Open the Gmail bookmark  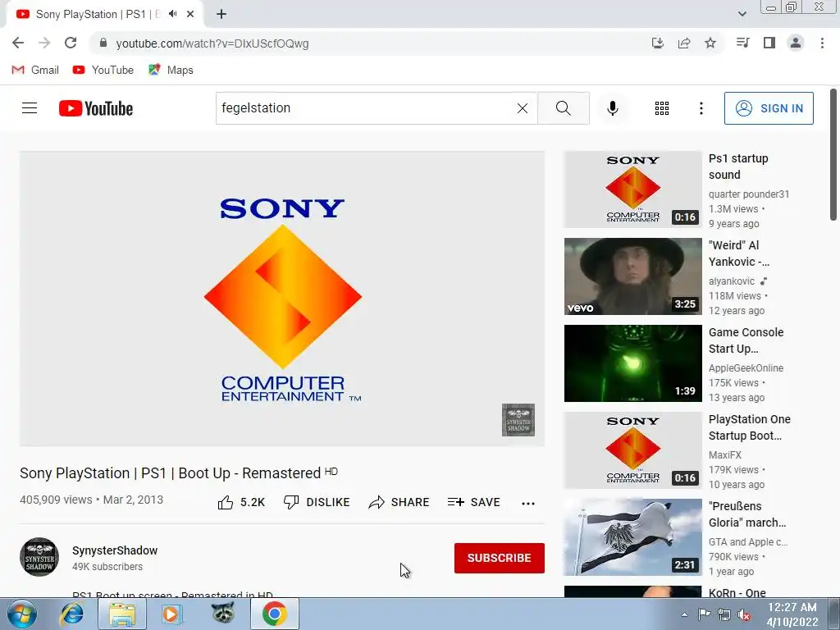coord(34,70)
